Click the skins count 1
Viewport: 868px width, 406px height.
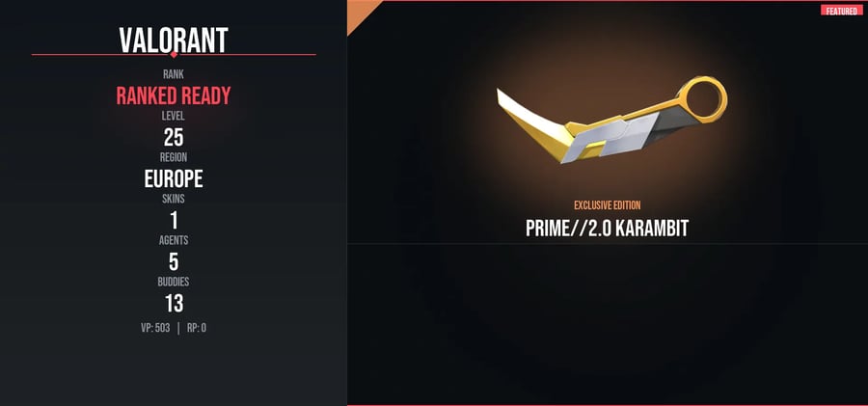coord(174,221)
